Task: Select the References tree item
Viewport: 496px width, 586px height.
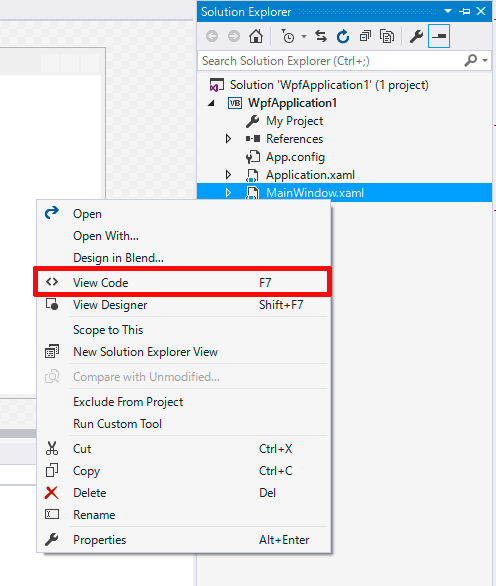Action: (x=295, y=139)
